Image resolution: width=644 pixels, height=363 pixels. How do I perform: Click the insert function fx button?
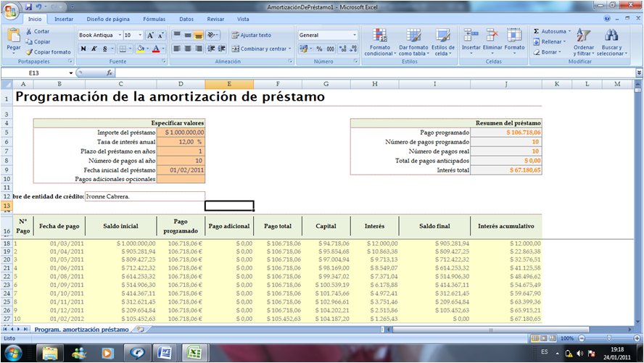110,72
